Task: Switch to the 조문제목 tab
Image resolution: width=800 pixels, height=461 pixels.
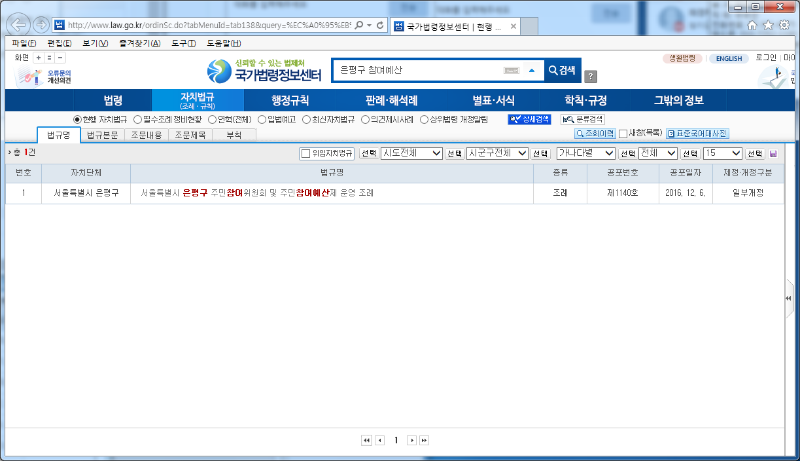Action: (190, 135)
